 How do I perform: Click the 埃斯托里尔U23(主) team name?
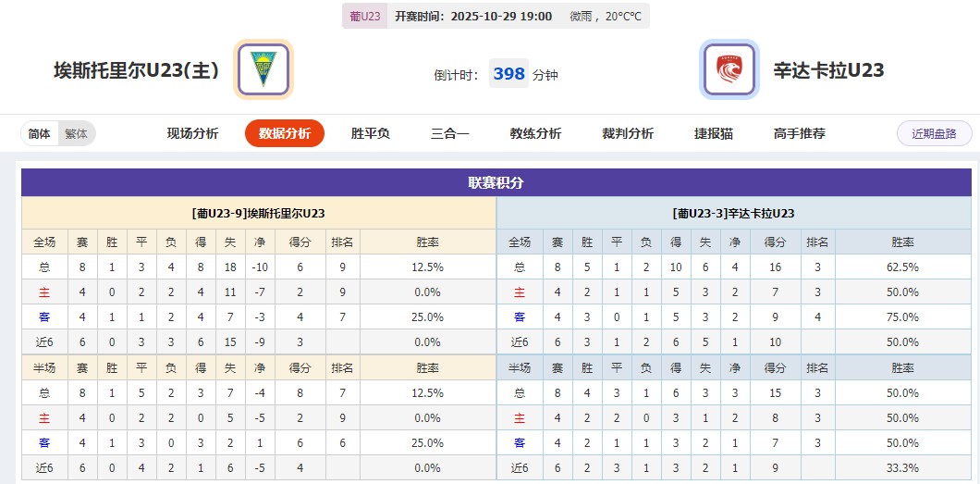point(136,70)
